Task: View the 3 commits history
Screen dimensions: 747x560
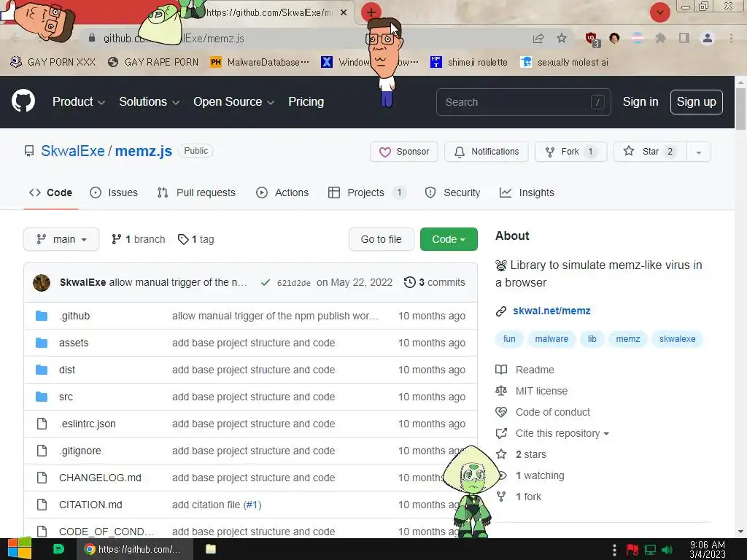Action: click(x=435, y=282)
